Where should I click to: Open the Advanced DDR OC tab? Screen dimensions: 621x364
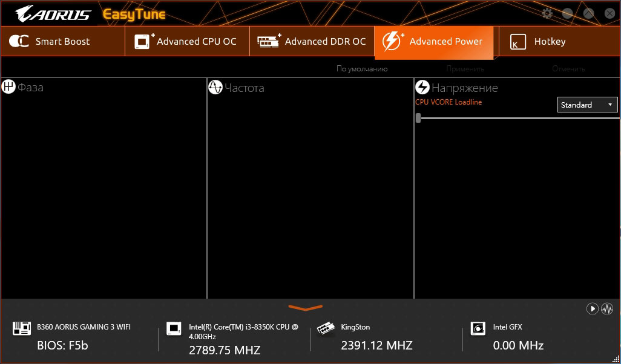[312, 42]
